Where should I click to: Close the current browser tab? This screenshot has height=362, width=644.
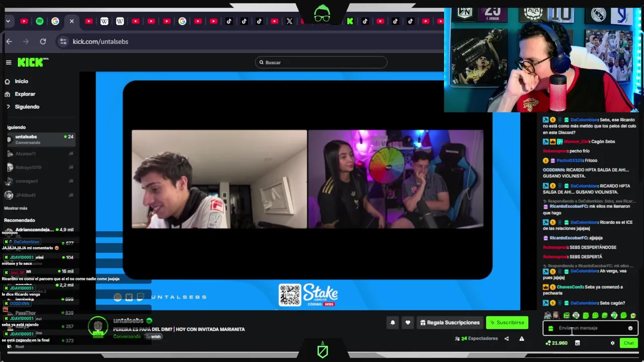(71, 21)
